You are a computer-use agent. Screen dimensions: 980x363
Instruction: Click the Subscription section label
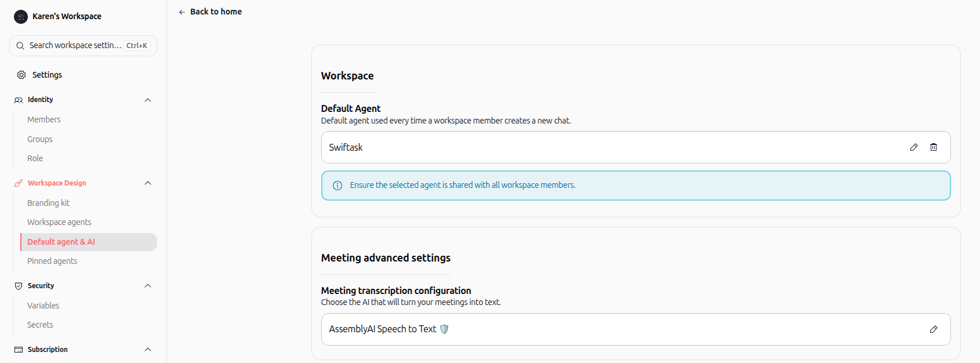click(48, 350)
